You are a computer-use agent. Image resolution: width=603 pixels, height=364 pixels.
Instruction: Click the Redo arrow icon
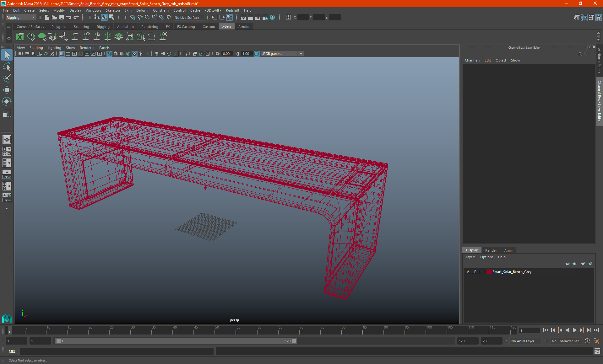click(76, 18)
